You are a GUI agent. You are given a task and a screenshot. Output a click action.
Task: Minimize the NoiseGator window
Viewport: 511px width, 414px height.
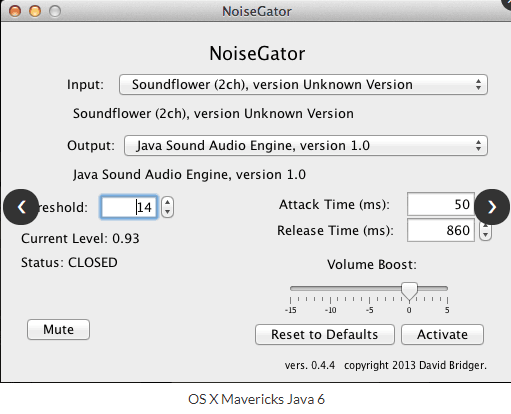coord(35,11)
